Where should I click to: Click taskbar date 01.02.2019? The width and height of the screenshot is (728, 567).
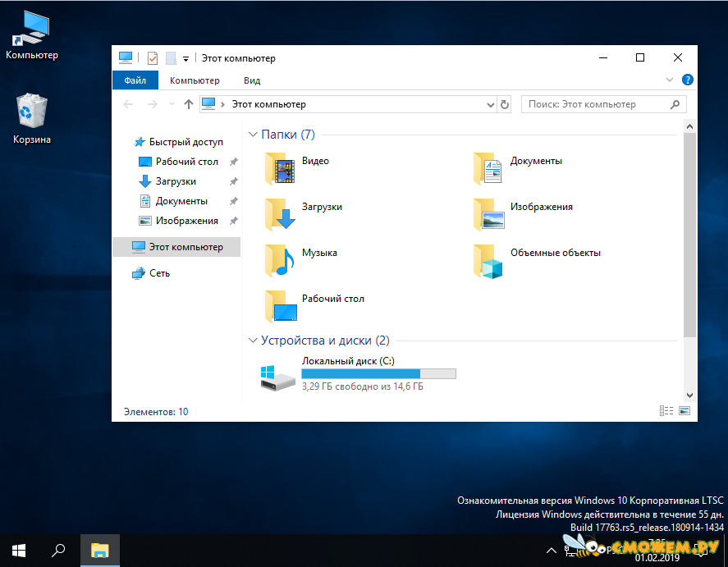point(657,558)
